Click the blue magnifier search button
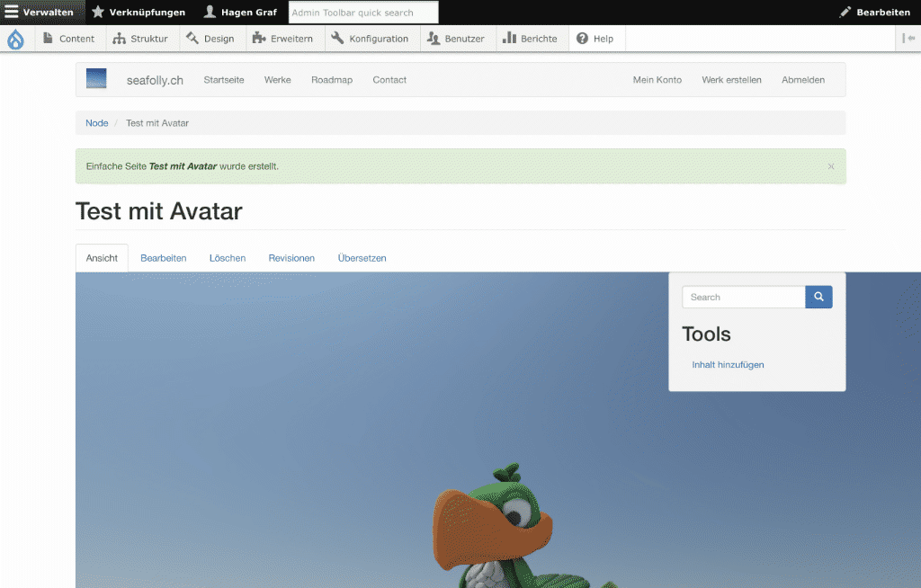The height and width of the screenshot is (588, 921). [818, 298]
